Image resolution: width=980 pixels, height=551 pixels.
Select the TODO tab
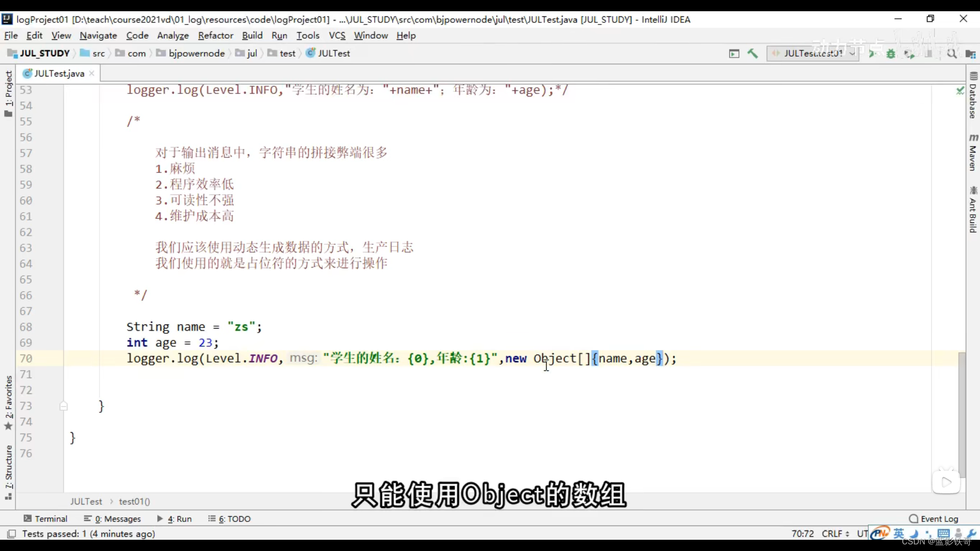(x=234, y=519)
